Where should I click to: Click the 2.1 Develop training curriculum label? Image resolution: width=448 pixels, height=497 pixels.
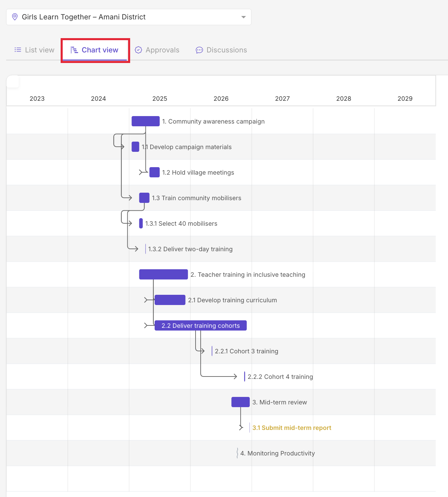pyautogui.click(x=233, y=300)
